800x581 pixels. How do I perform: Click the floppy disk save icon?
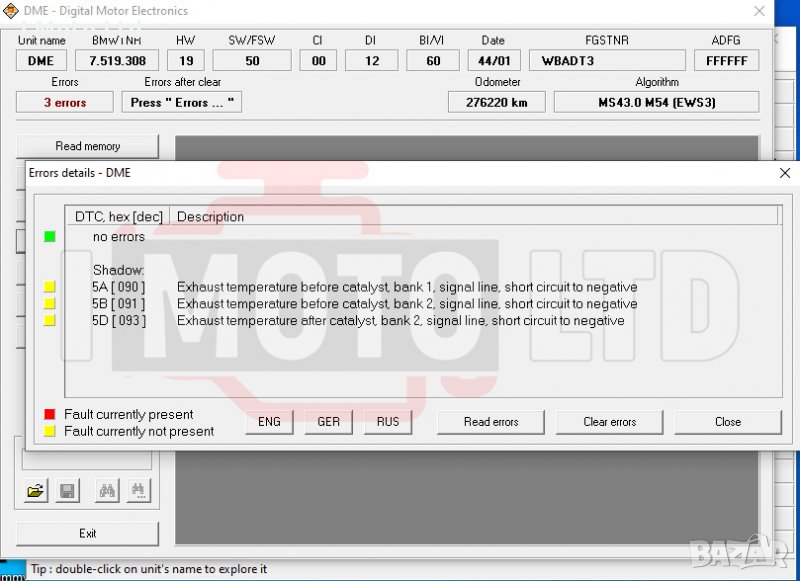(67, 491)
